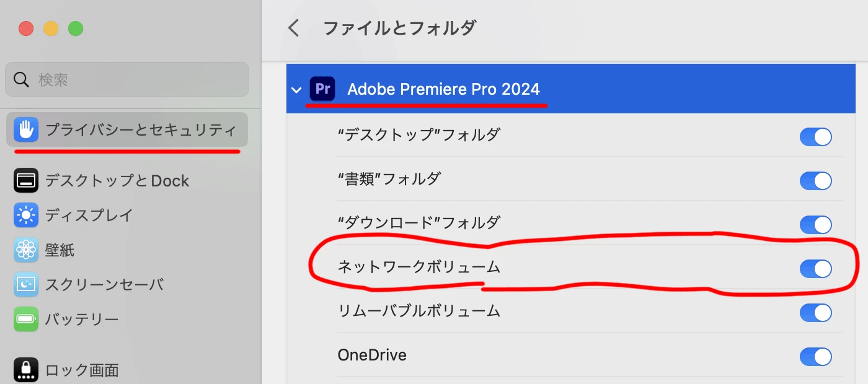Click the Adobe Premiere Pro Pr icon

(x=322, y=89)
